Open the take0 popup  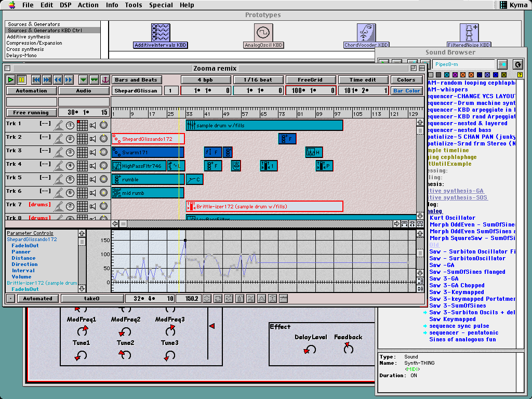[92, 299]
